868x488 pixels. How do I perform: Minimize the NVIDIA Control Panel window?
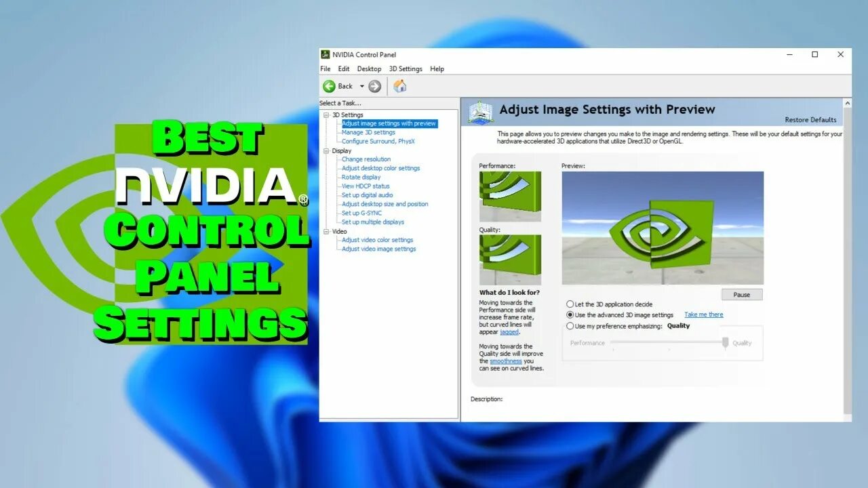click(x=790, y=54)
